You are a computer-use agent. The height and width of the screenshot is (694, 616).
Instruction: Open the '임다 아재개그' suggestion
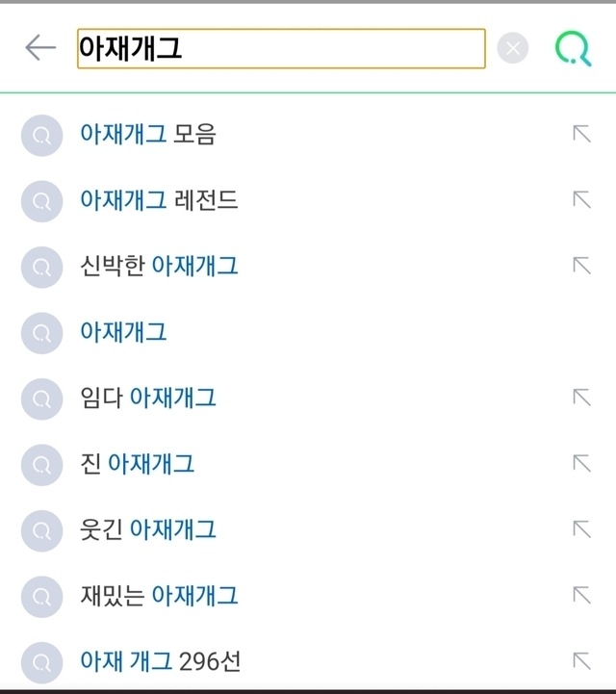click(149, 398)
